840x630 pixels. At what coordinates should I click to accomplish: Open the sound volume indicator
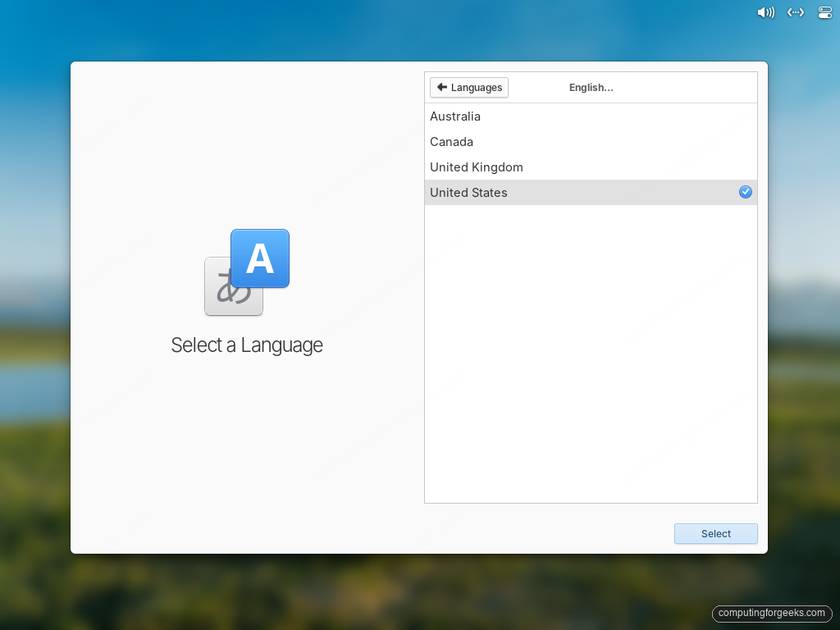pos(765,12)
